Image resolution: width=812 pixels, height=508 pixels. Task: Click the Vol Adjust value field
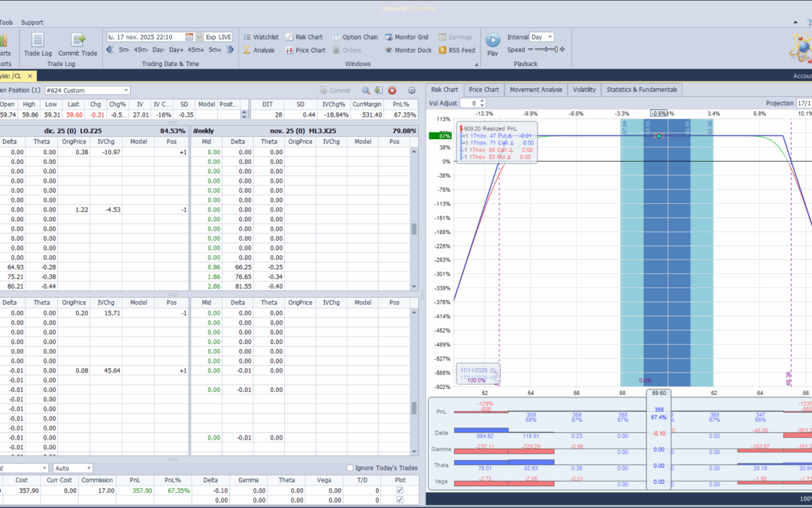pyautogui.click(x=470, y=103)
